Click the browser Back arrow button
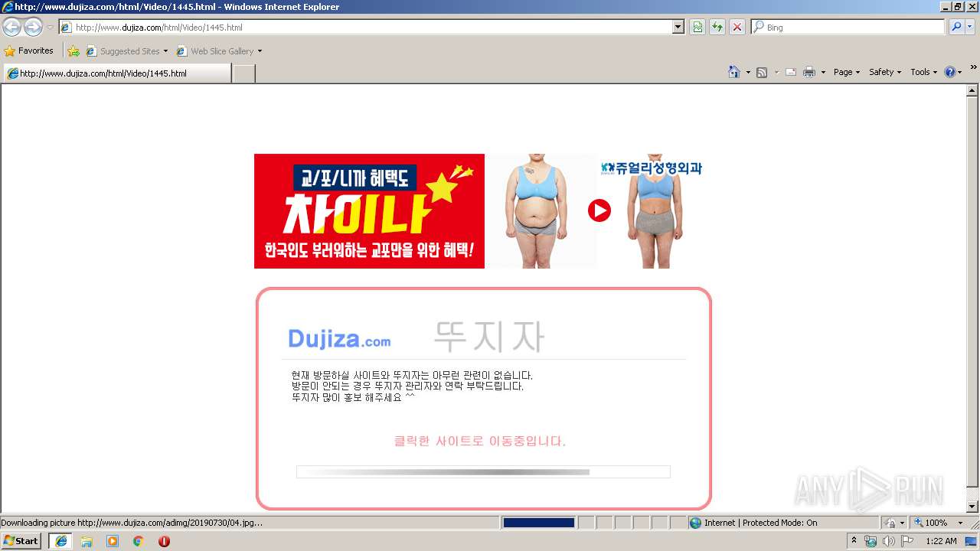 12,28
